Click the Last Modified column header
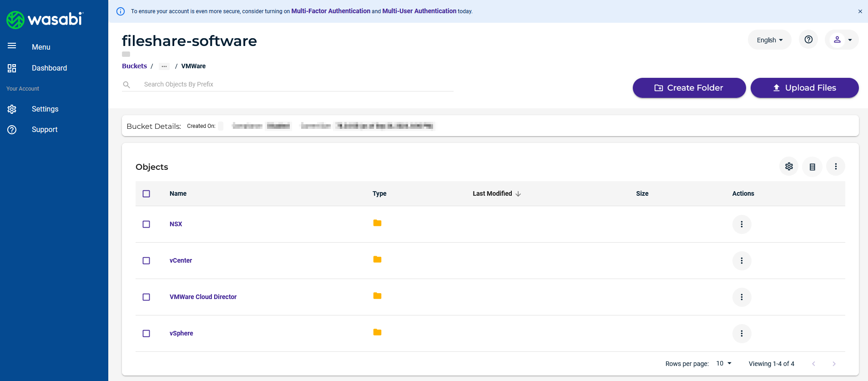 (492, 193)
